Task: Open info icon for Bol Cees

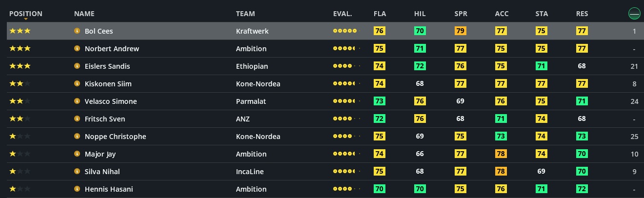Action: click(x=77, y=31)
